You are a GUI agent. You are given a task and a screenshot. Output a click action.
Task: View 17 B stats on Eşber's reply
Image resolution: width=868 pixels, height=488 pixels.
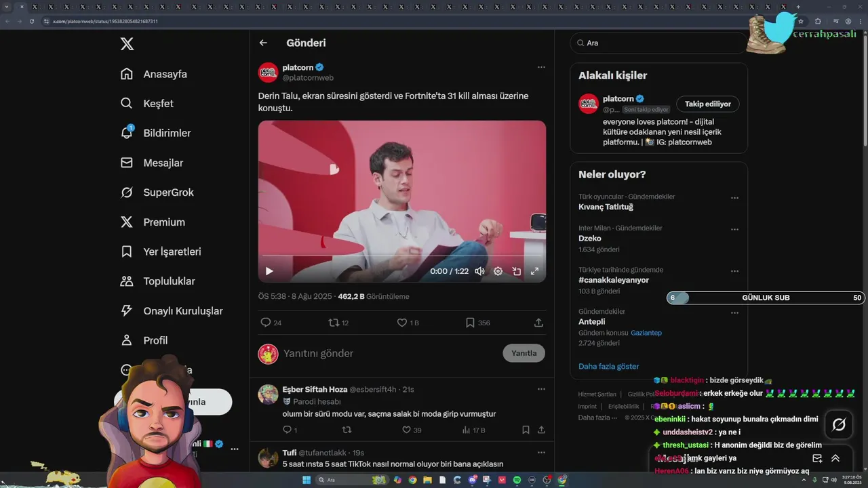click(x=473, y=430)
